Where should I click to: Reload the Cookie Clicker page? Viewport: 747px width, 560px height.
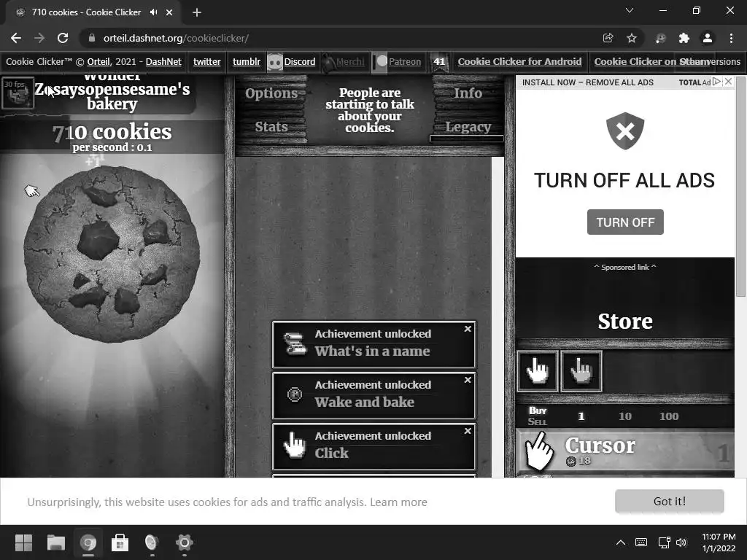(63, 38)
